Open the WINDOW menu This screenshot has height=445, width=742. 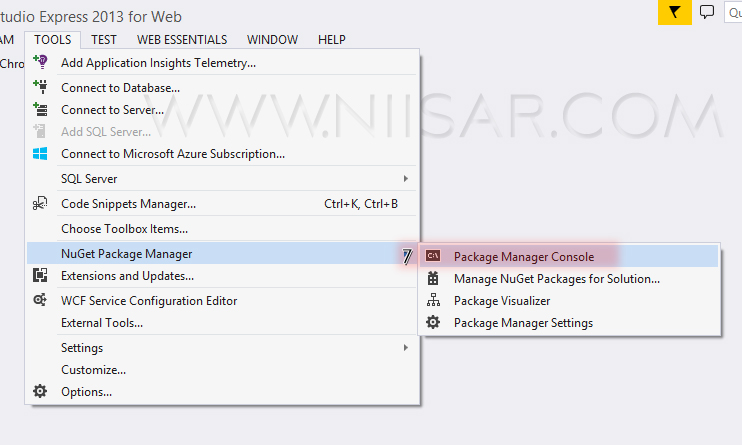pyautogui.click(x=273, y=40)
